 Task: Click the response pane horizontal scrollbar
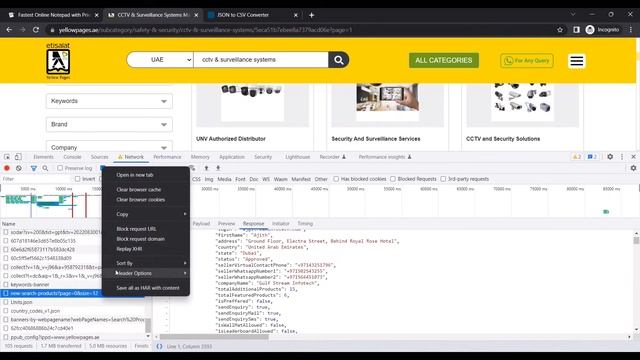click(214, 337)
